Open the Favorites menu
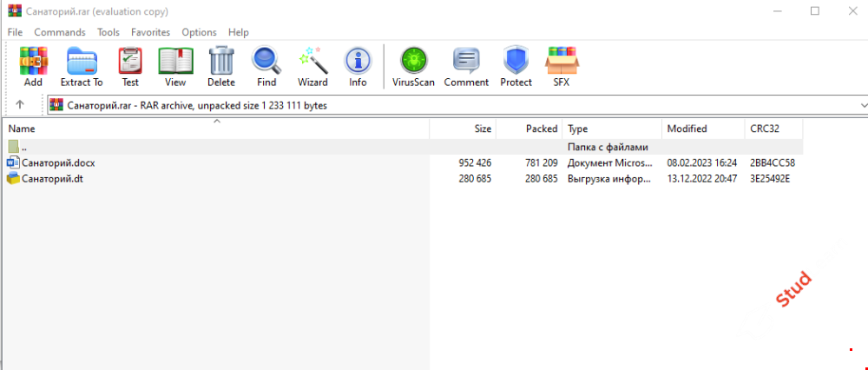 pyautogui.click(x=150, y=32)
